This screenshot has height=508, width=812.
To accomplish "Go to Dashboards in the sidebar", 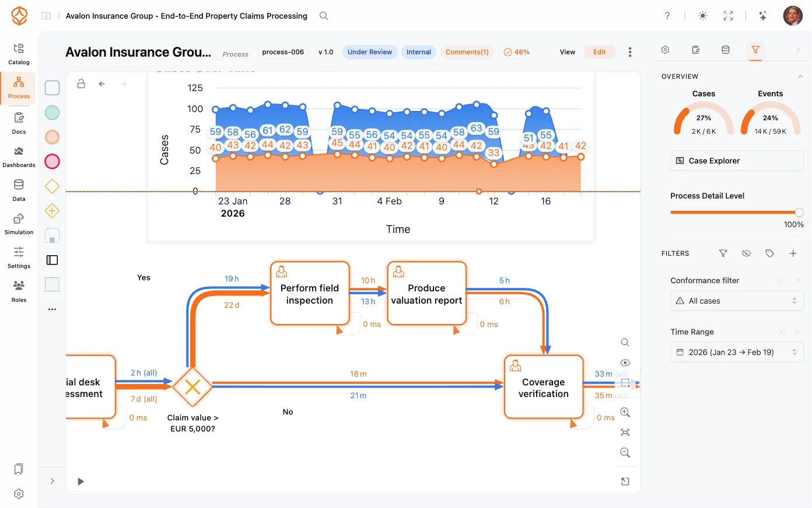I will pos(19,157).
